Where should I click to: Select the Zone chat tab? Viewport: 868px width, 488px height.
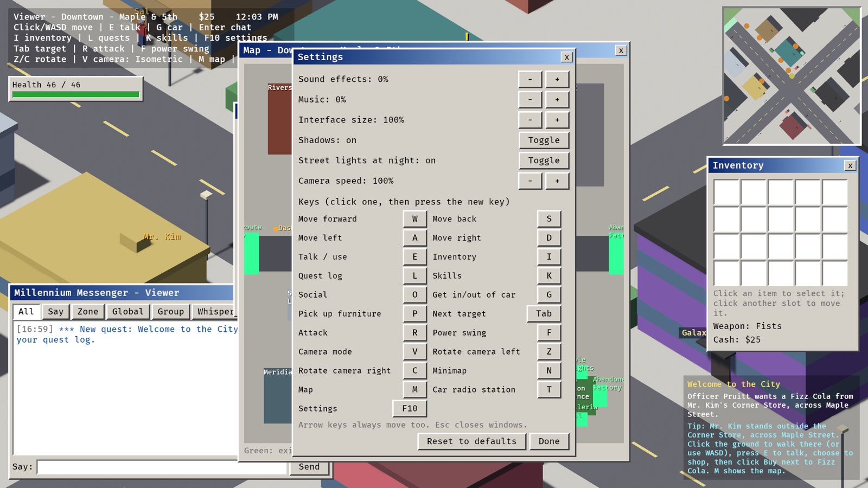88,312
